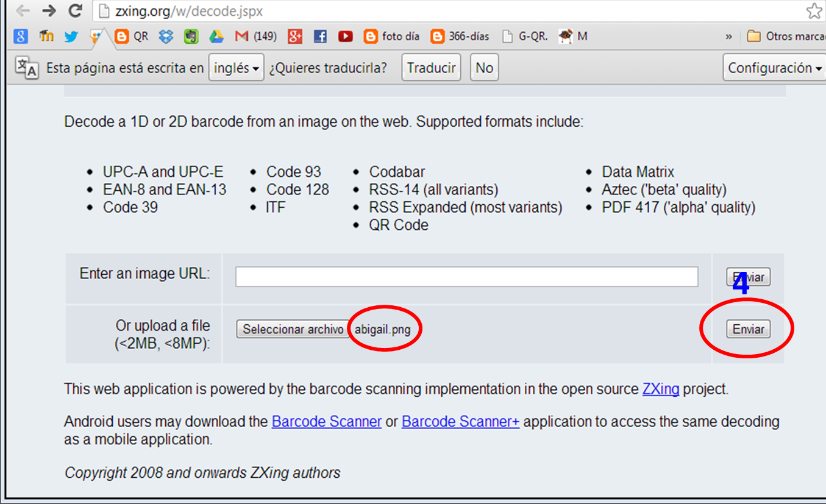Image resolution: width=826 pixels, height=504 pixels.
Task: Bookmark this page with the star icon
Action: [x=814, y=11]
